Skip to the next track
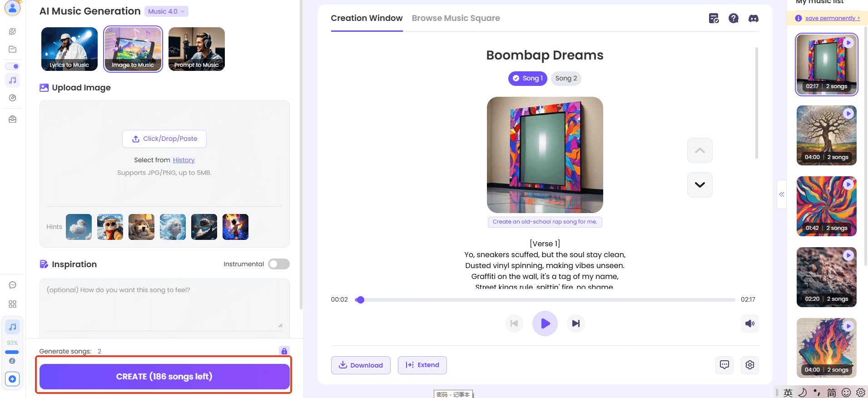 pyautogui.click(x=575, y=323)
